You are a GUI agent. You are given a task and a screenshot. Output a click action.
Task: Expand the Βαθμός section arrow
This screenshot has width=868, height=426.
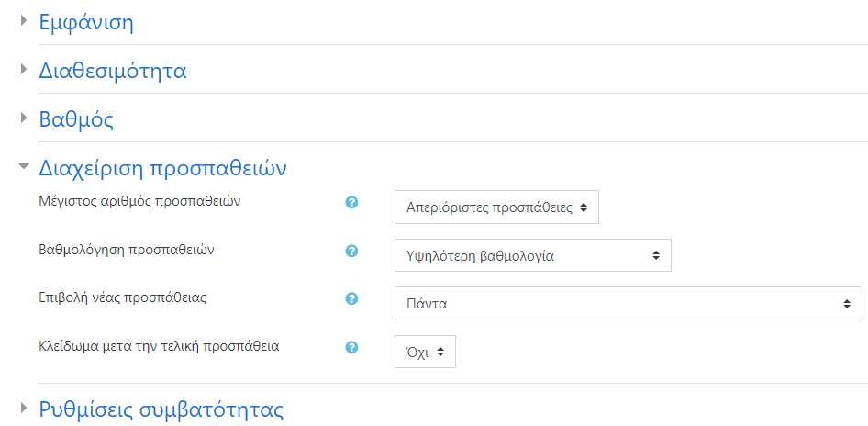24,118
